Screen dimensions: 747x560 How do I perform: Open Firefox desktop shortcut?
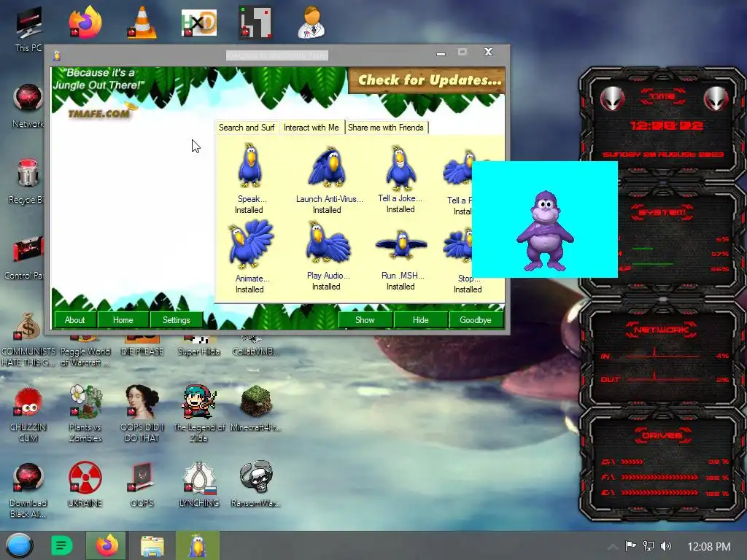(x=85, y=23)
